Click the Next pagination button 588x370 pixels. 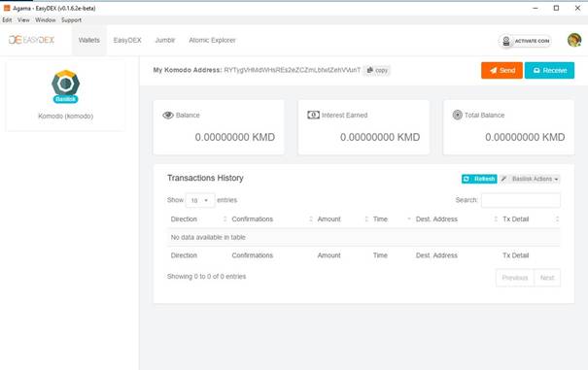coord(547,278)
